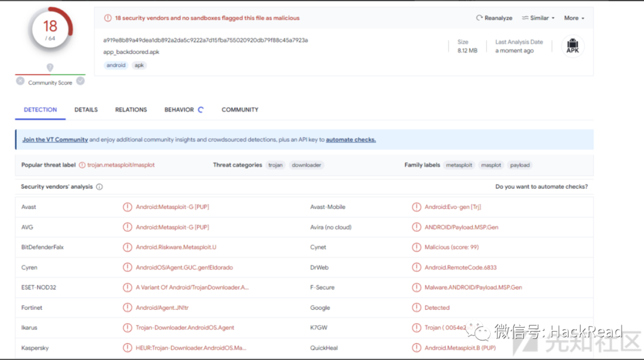Click the alert icon in K7GW row
This screenshot has width=644, height=360.
[416, 328]
